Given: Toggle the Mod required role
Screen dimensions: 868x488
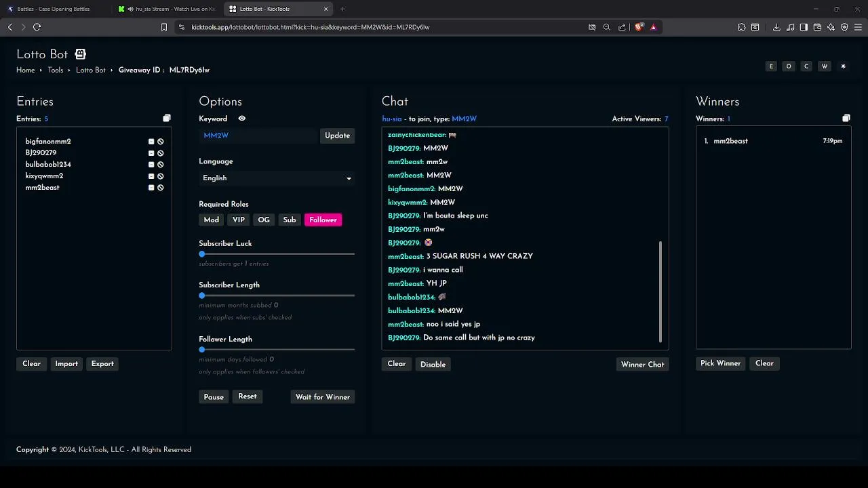Looking at the screenshot, I should point(212,220).
